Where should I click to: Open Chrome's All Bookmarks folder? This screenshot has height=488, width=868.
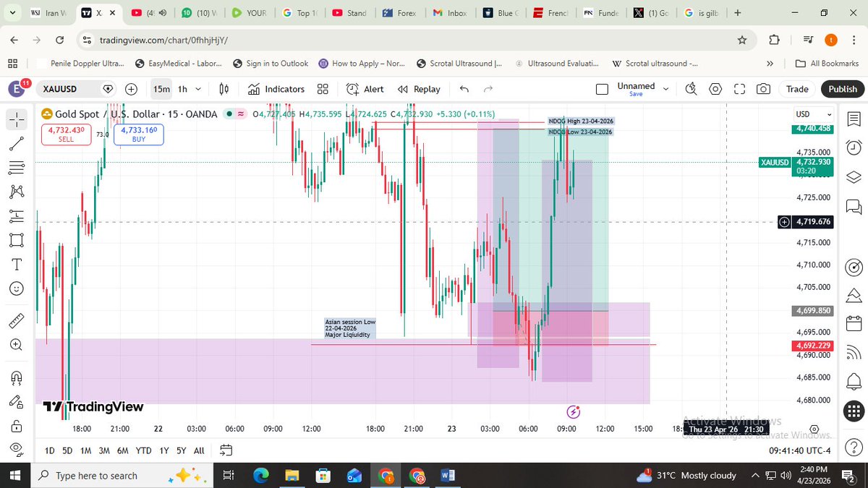point(827,64)
